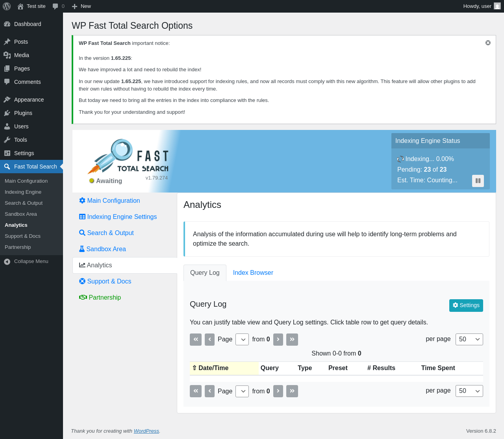Open Pages in the sidebar

tap(31, 69)
